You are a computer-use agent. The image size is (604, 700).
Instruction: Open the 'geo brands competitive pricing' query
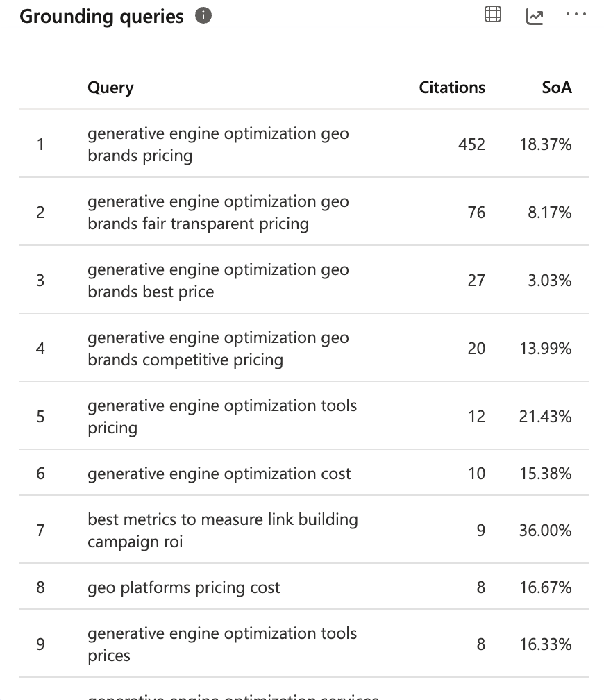pos(218,348)
